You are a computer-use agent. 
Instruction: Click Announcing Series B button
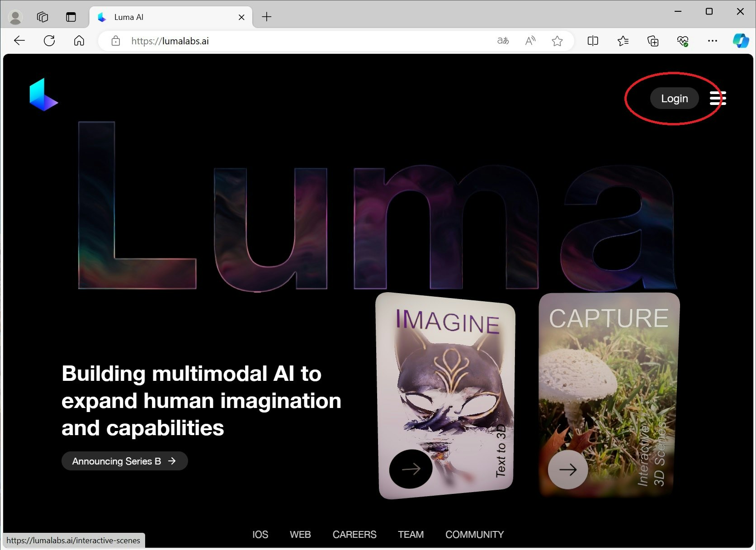tap(124, 461)
